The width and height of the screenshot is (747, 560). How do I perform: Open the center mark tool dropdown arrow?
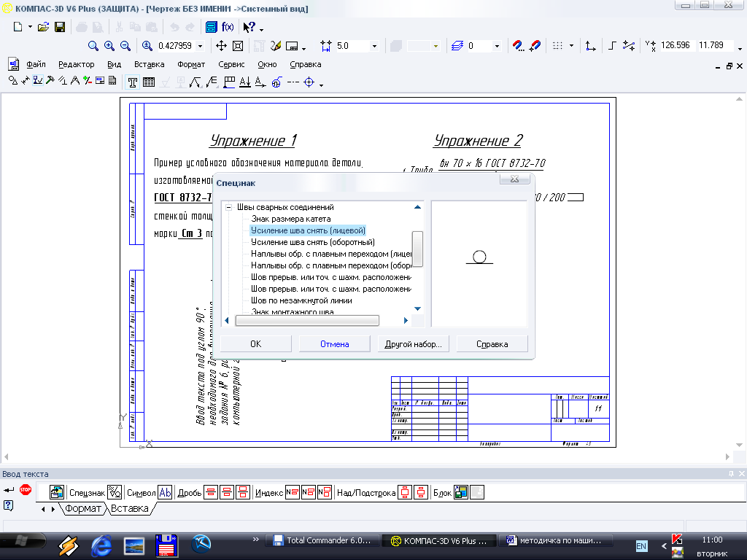[322, 85]
